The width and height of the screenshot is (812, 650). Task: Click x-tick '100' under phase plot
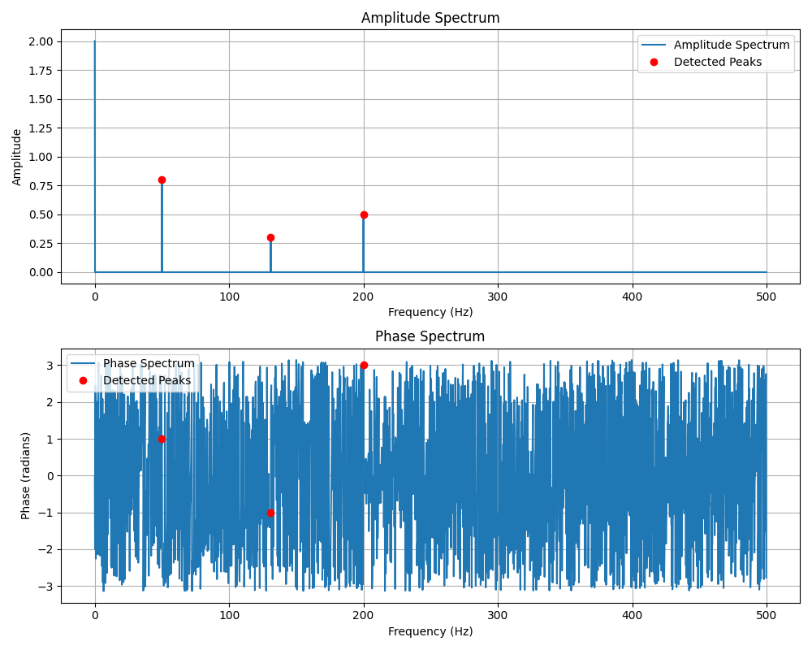pyautogui.click(x=230, y=616)
